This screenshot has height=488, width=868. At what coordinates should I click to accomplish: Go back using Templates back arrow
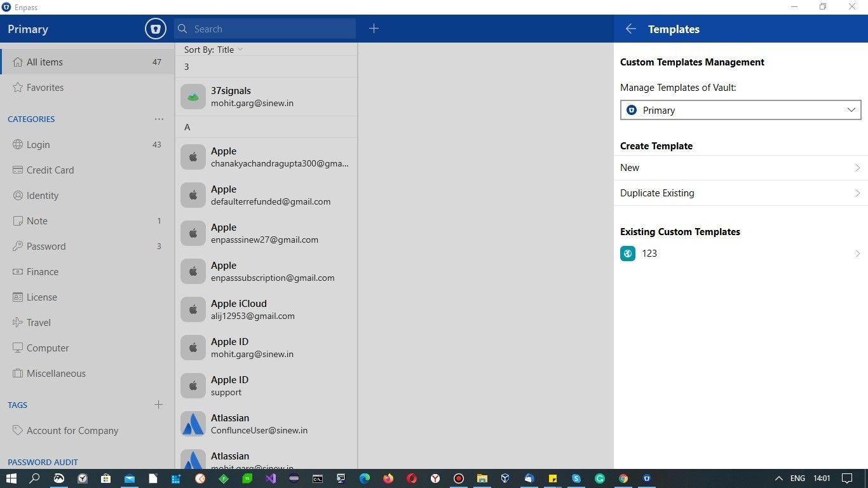point(630,29)
